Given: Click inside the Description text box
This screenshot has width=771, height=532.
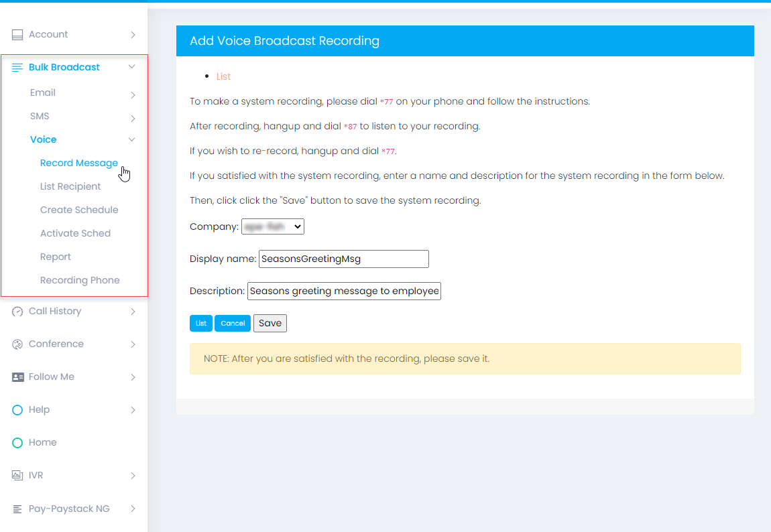Looking at the screenshot, I should (x=344, y=291).
